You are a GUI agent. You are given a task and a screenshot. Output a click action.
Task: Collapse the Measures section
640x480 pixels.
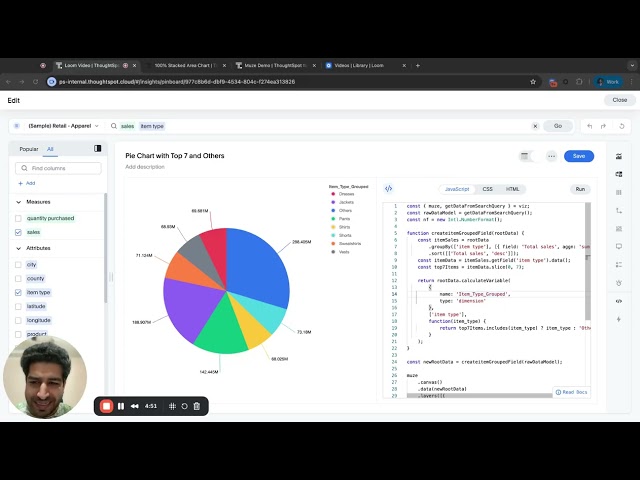[18, 202]
